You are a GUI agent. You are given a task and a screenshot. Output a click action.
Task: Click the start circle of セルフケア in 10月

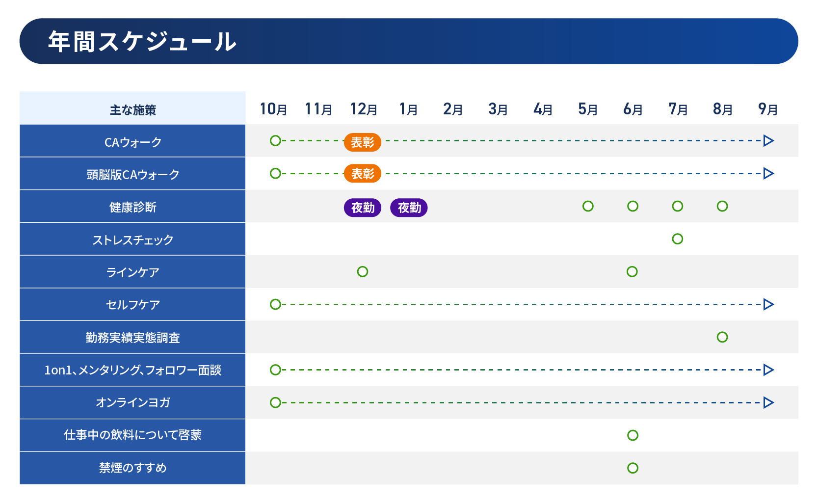(275, 304)
